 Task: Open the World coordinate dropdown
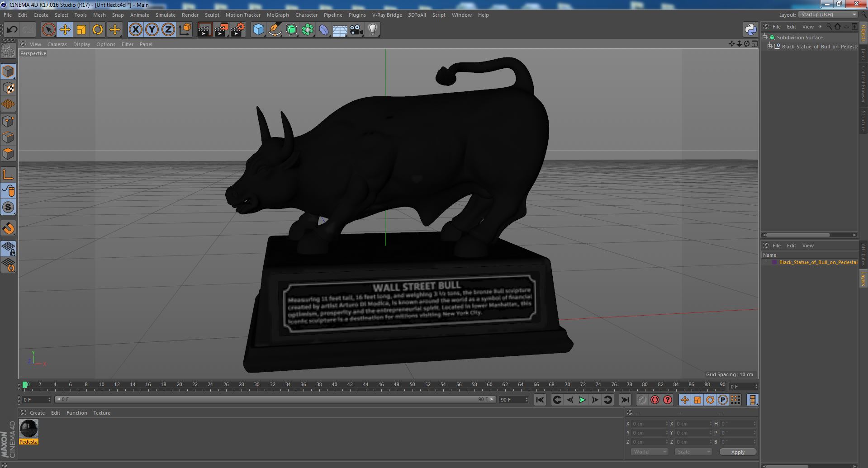tap(649, 452)
